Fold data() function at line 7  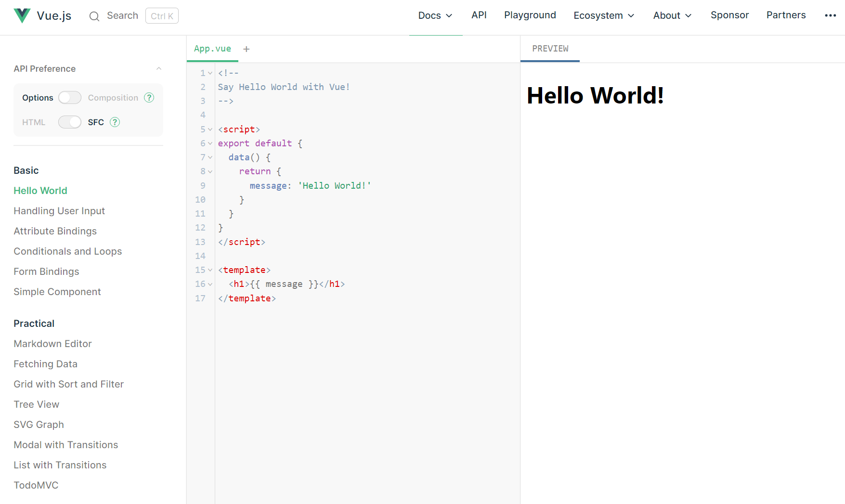(210, 157)
